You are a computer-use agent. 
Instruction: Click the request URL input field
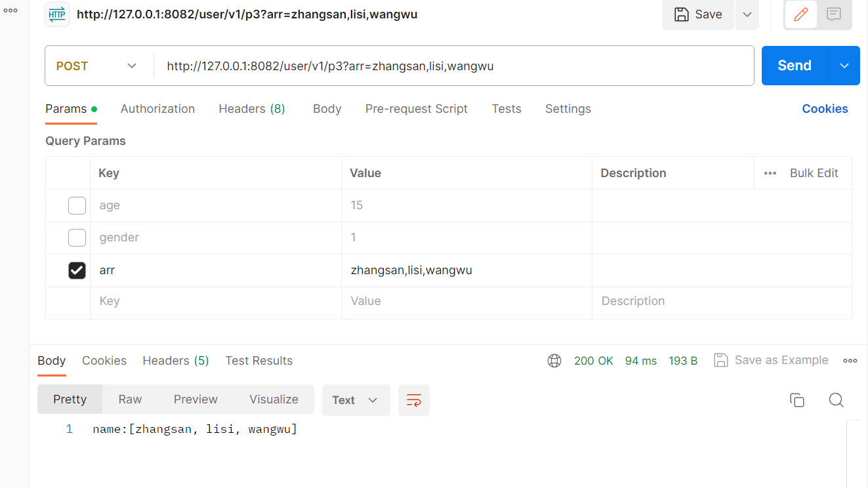[453, 66]
